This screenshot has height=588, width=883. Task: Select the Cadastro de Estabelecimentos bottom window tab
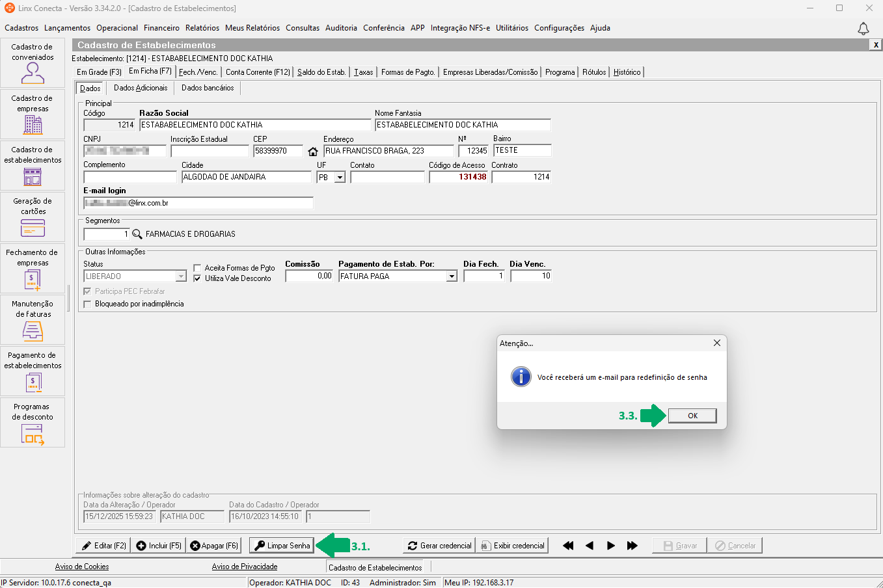point(375,568)
